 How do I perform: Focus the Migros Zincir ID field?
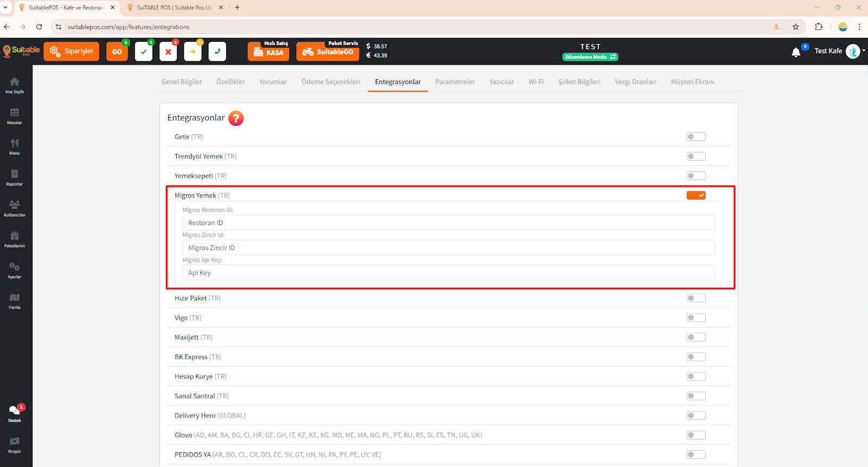click(x=449, y=248)
